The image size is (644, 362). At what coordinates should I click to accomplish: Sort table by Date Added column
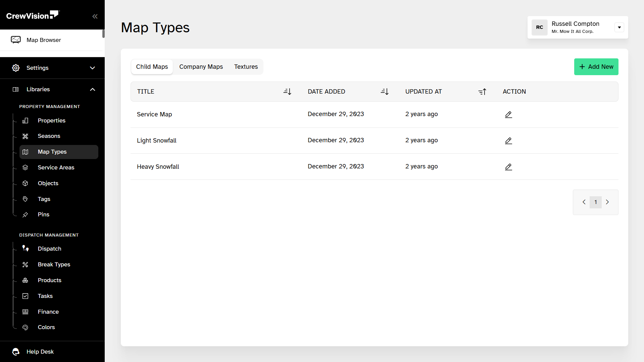(x=385, y=92)
